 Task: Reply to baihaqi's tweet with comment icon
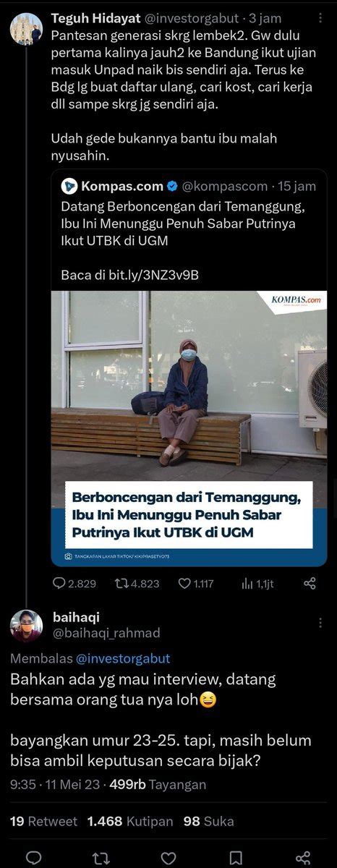tap(33, 859)
